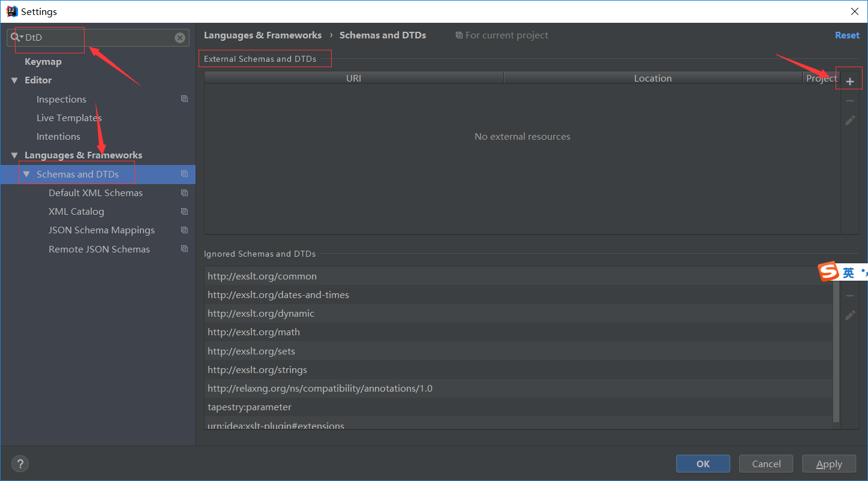868x481 pixels.
Task: Click the Remove icon for ignored schemas
Action: 849,295
